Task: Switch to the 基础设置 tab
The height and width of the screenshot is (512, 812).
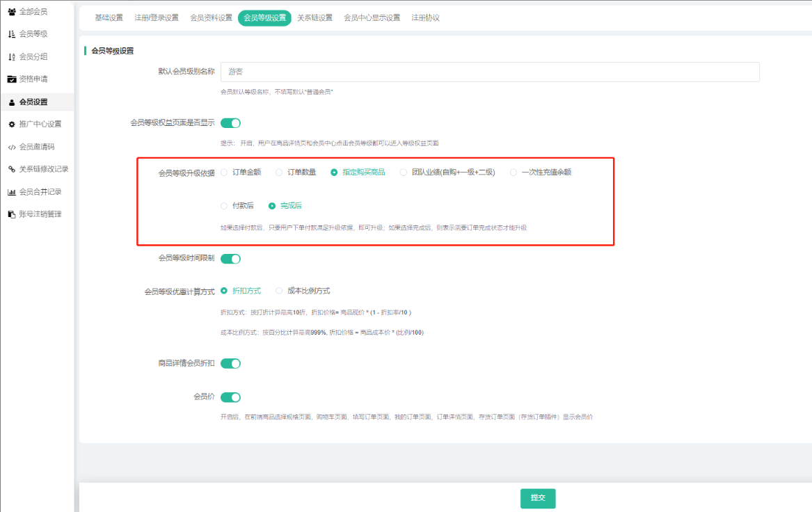Action: coord(109,18)
